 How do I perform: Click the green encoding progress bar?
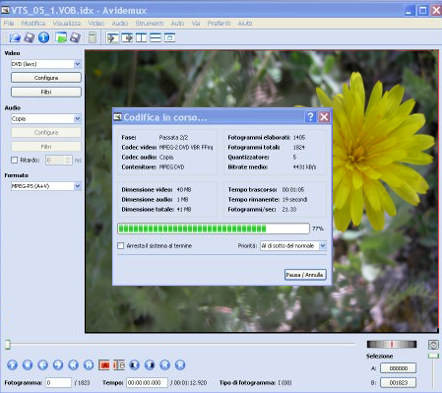[x=213, y=228]
